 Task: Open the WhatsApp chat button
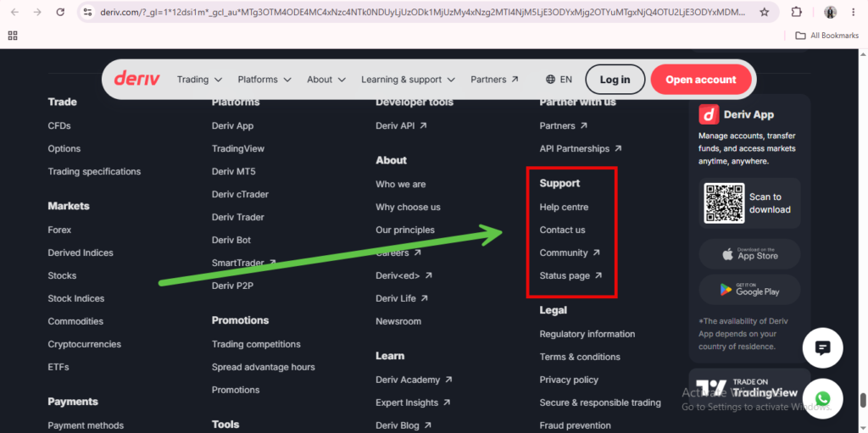click(x=822, y=398)
